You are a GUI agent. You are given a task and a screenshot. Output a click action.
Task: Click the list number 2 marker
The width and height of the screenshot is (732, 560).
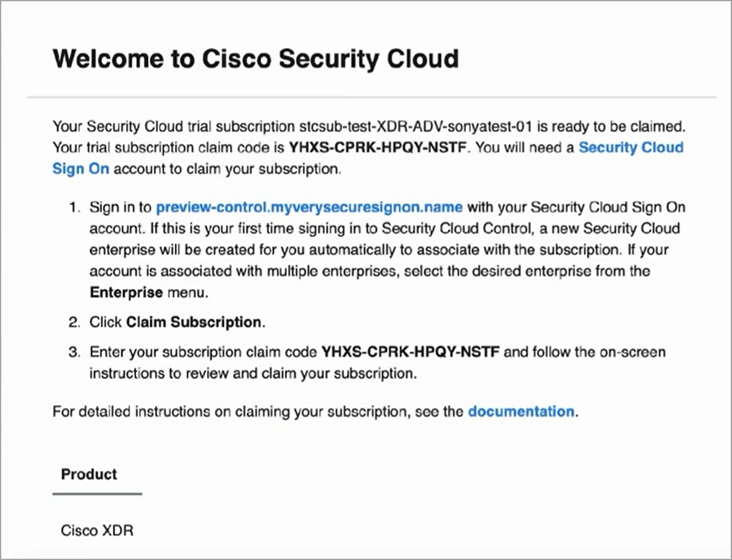pyautogui.click(x=75, y=322)
